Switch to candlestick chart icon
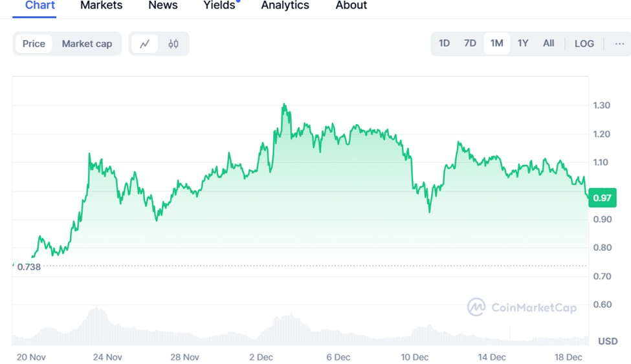The image size is (631, 364). 173,44
